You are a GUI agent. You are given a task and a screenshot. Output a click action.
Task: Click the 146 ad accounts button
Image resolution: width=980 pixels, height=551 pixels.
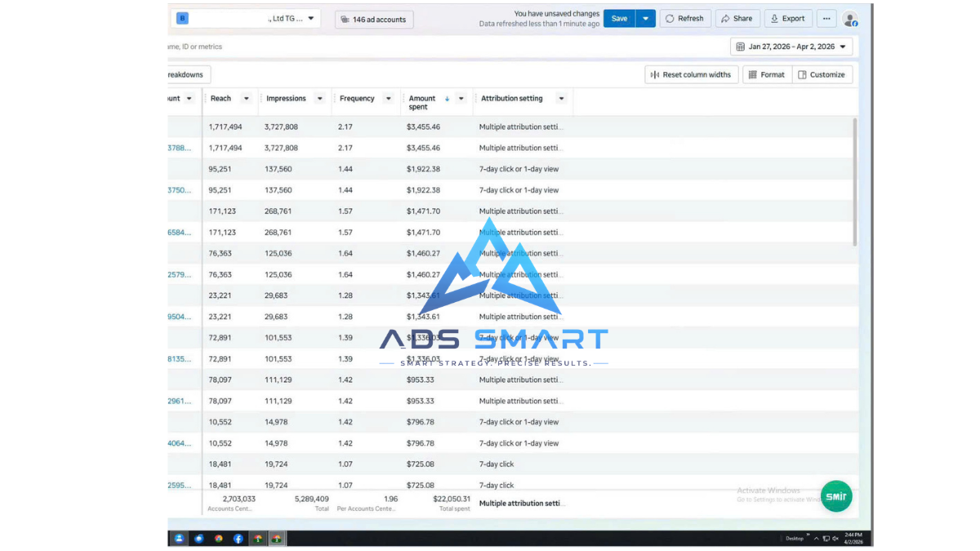[374, 20]
